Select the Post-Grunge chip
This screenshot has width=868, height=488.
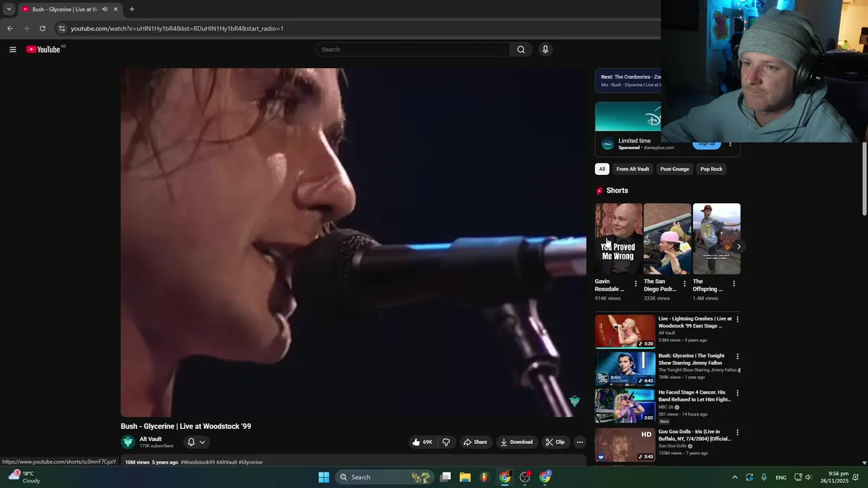tap(675, 169)
